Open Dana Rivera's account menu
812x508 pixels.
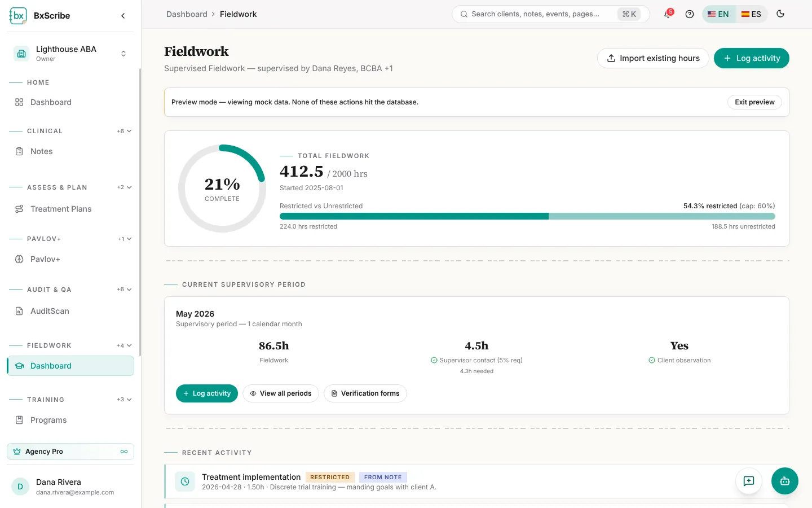(x=70, y=487)
